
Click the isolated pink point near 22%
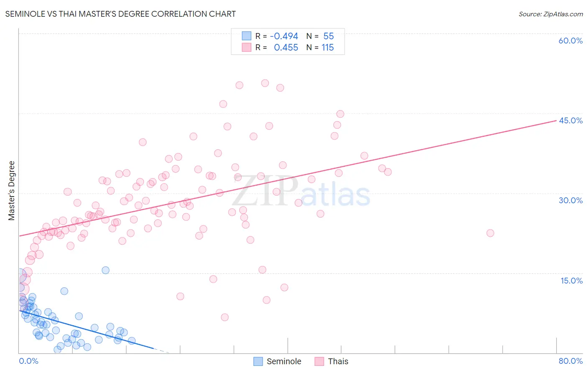490,233
